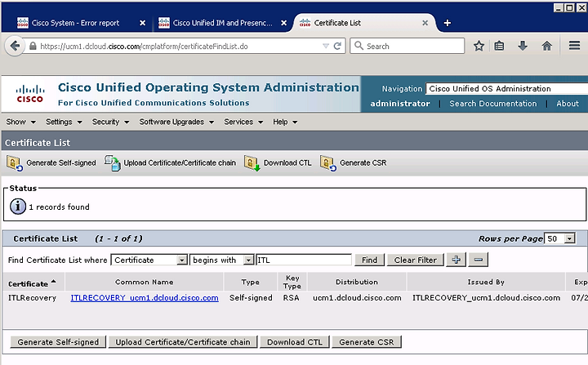Open the Settings menu

[x=64, y=122]
